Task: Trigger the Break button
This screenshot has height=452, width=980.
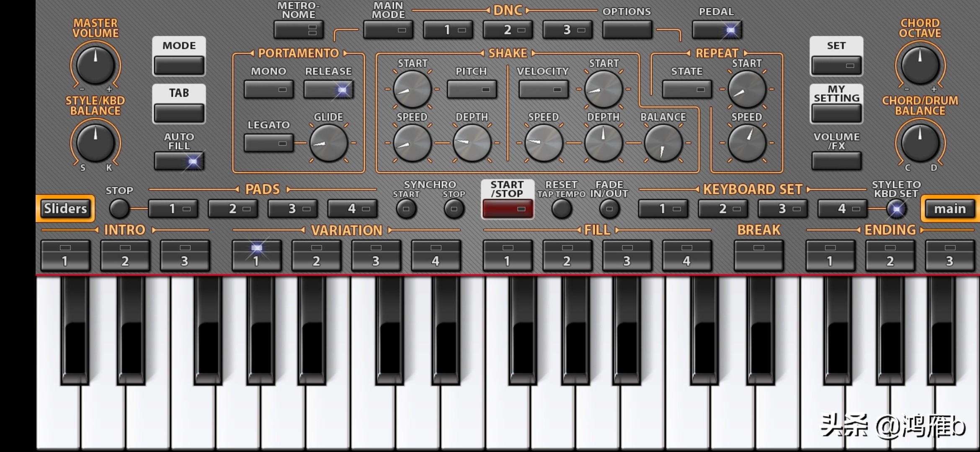Action: pyautogui.click(x=758, y=255)
